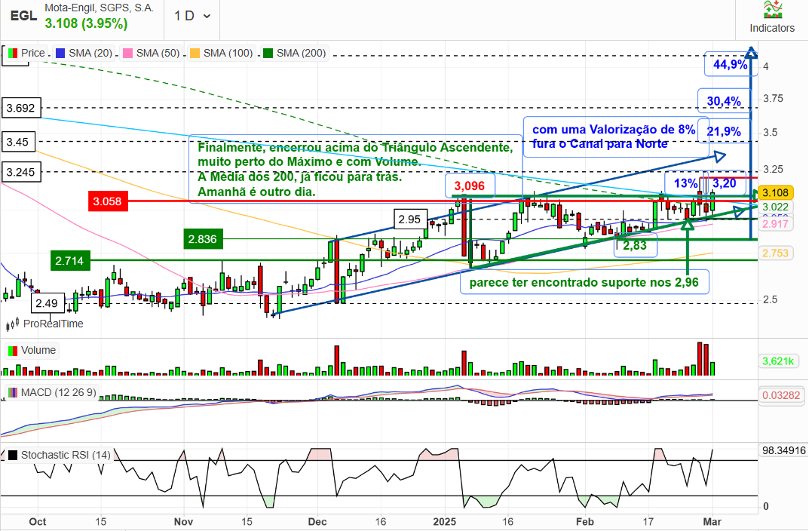Click the blue SMA (20) color swatch
This screenshot has height=531, width=812.
(60, 53)
